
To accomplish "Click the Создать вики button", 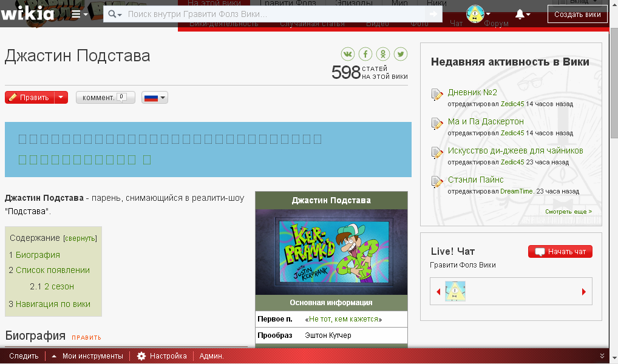I will [577, 15].
